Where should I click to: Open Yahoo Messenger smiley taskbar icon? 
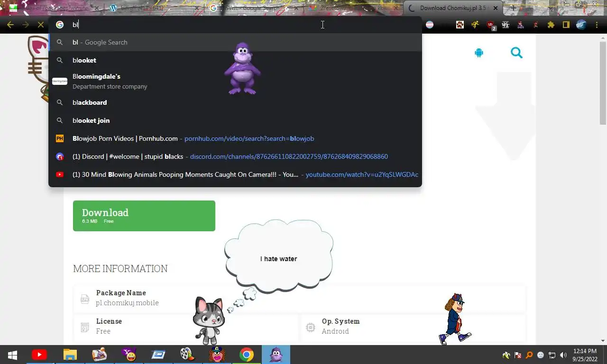(x=129, y=355)
